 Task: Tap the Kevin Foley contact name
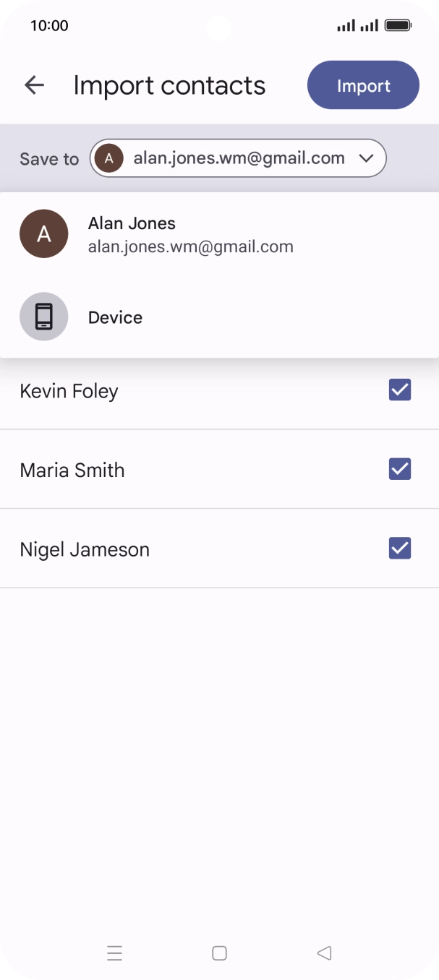pyautogui.click(x=69, y=391)
